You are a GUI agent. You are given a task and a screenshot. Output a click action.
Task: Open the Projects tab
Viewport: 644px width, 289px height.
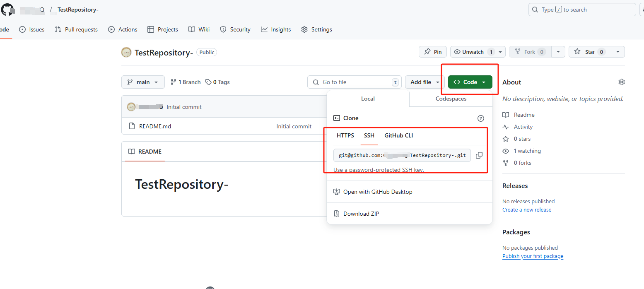pos(163,29)
